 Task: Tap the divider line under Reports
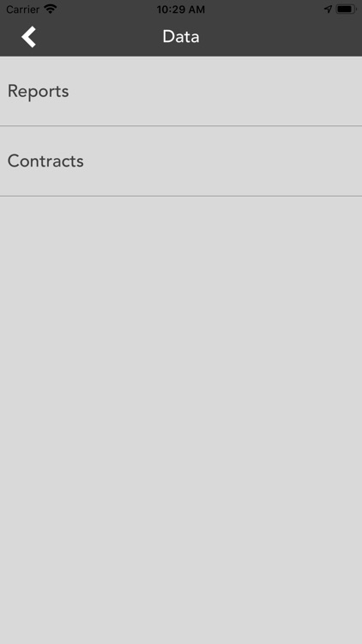click(181, 126)
